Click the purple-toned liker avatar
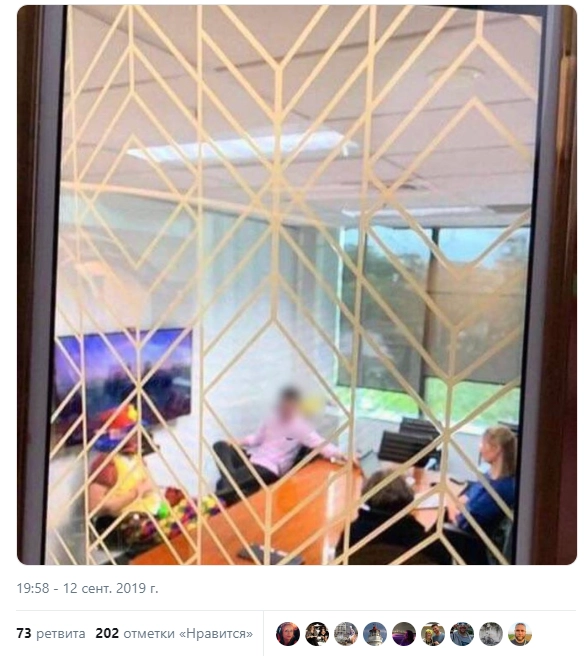The height and width of the screenshot is (656, 585). (404, 634)
